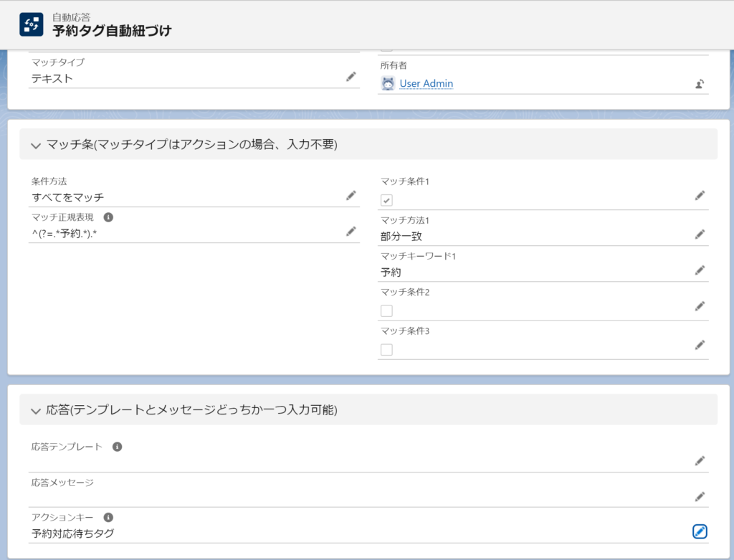Click the 自動応答 object icon in header
Image resolution: width=734 pixels, height=560 pixels.
32,24
